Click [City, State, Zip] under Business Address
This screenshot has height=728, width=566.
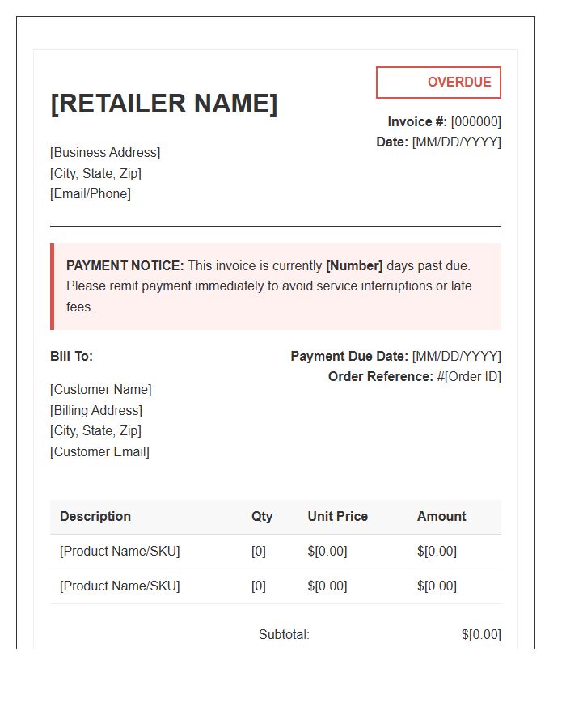point(95,173)
